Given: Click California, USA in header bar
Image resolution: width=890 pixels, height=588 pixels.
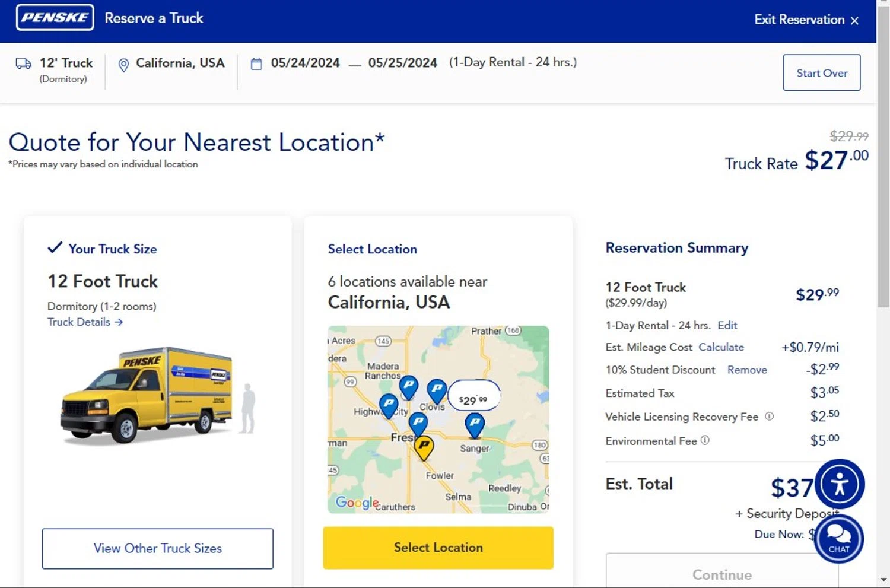Looking at the screenshot, I should (x=180, y=63).
